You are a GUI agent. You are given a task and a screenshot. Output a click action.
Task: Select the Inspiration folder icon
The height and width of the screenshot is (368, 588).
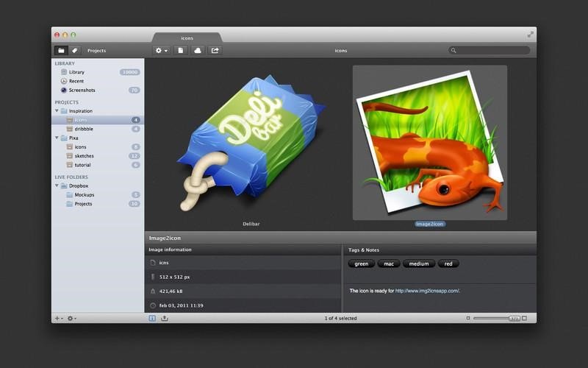click(64, 111)
